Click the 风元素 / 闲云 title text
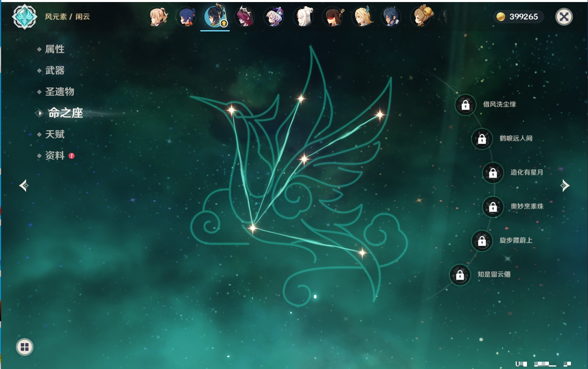This screenshot has width=588, height=369. click(67, 17)
